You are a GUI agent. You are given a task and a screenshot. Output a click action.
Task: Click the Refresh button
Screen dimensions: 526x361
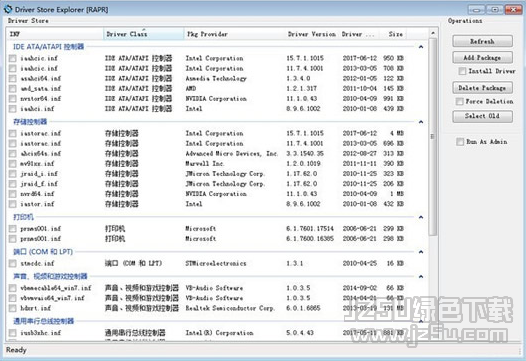482,41
